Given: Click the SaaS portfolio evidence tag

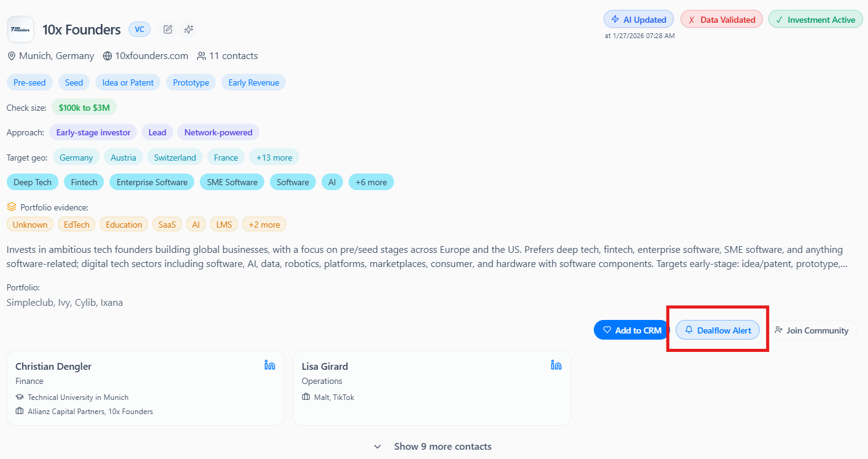Looking at the screenshot, I should click(167, 225).
